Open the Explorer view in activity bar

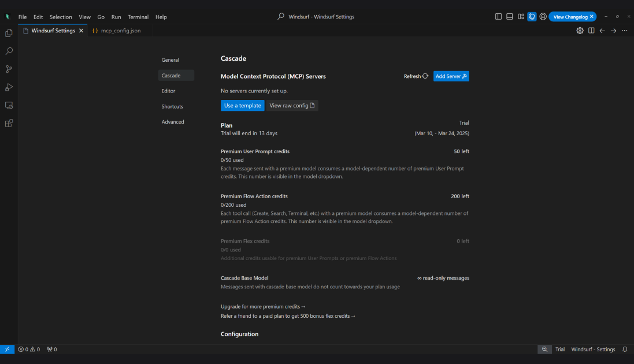9,33
